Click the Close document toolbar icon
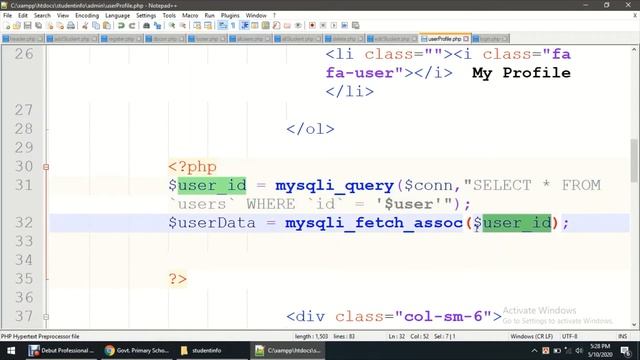 click(x=49, y=26)
